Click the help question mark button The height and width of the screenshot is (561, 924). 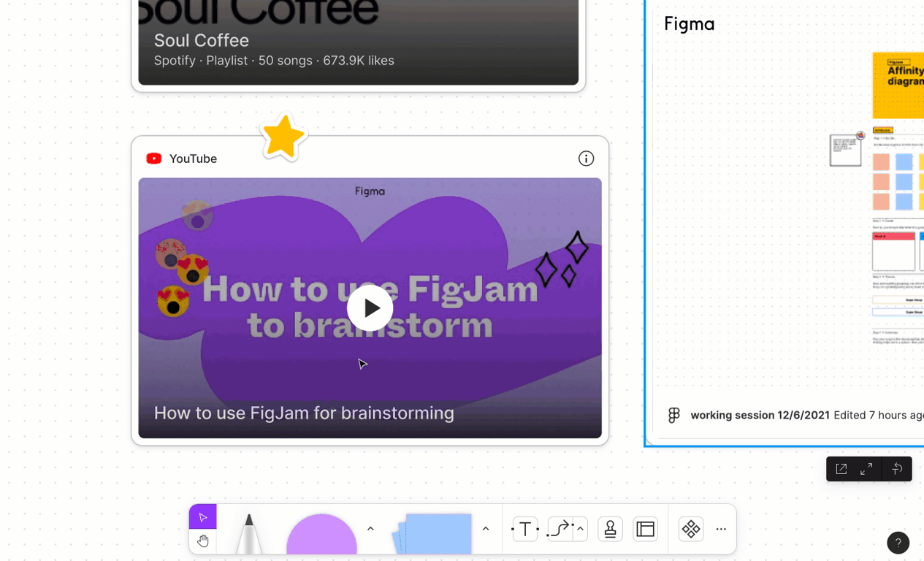click(x=898, y=543)
